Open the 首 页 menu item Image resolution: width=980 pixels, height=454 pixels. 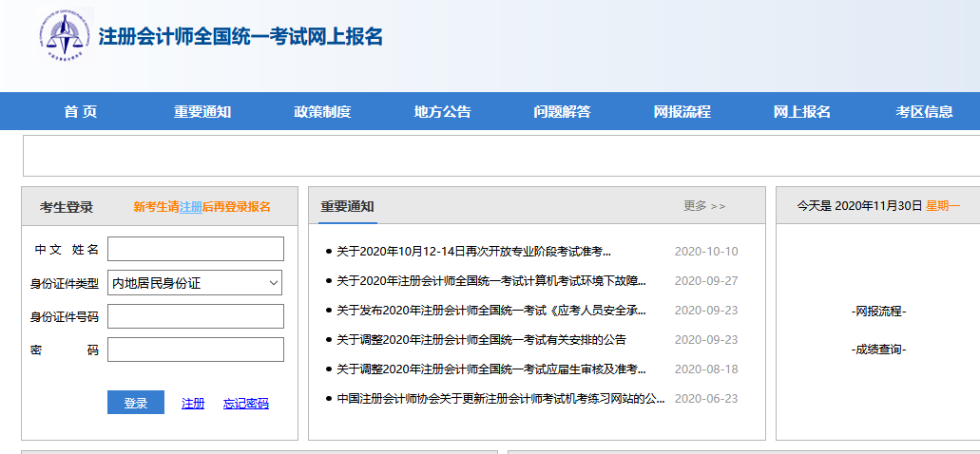(x=81, y=112)
